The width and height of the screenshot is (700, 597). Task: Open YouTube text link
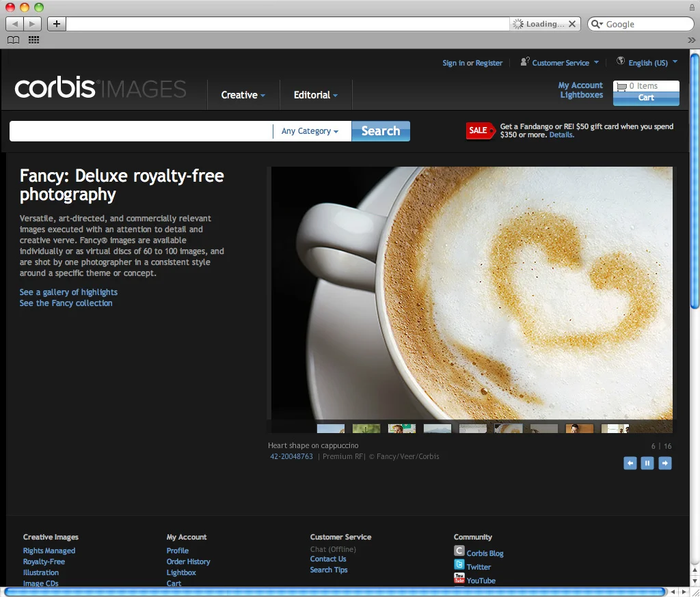point(481,581)
